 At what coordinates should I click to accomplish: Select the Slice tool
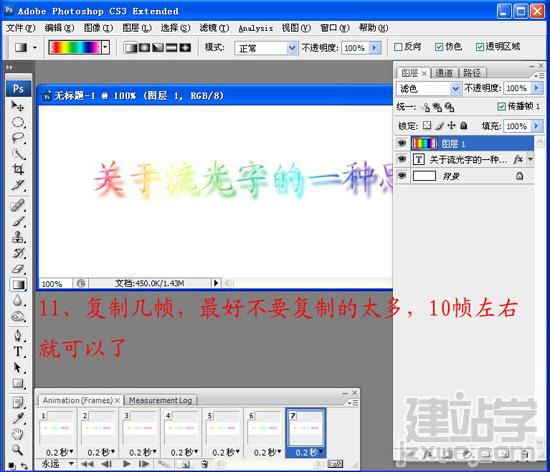tap(18, 185)
